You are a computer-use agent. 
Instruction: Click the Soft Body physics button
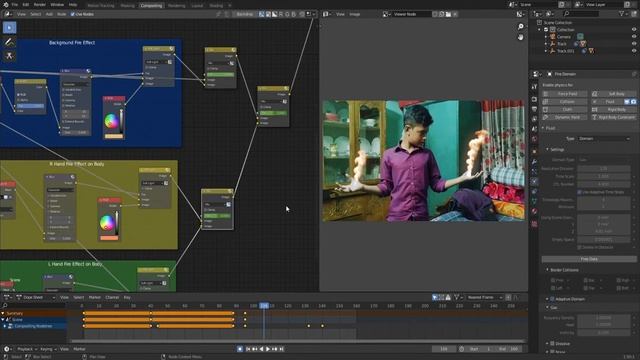coord(613,94)
